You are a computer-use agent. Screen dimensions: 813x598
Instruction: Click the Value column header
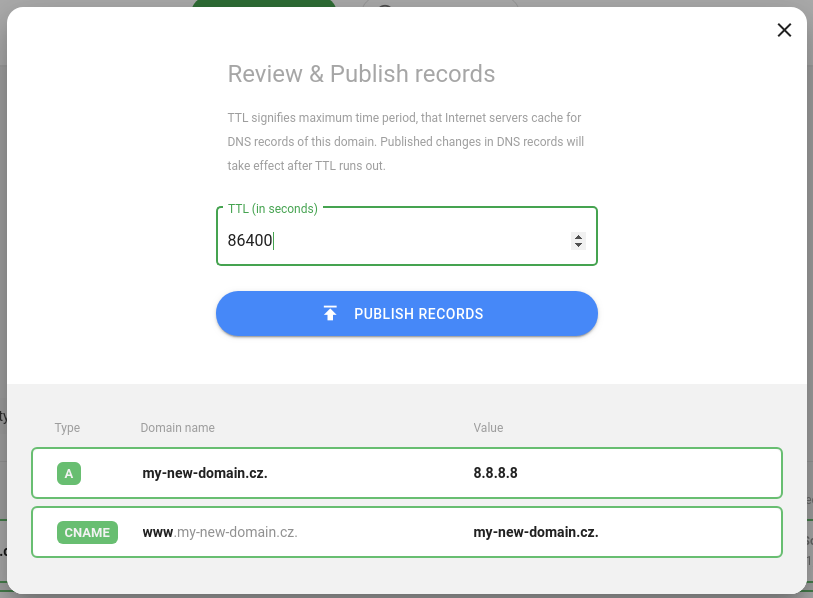point(488,428)
